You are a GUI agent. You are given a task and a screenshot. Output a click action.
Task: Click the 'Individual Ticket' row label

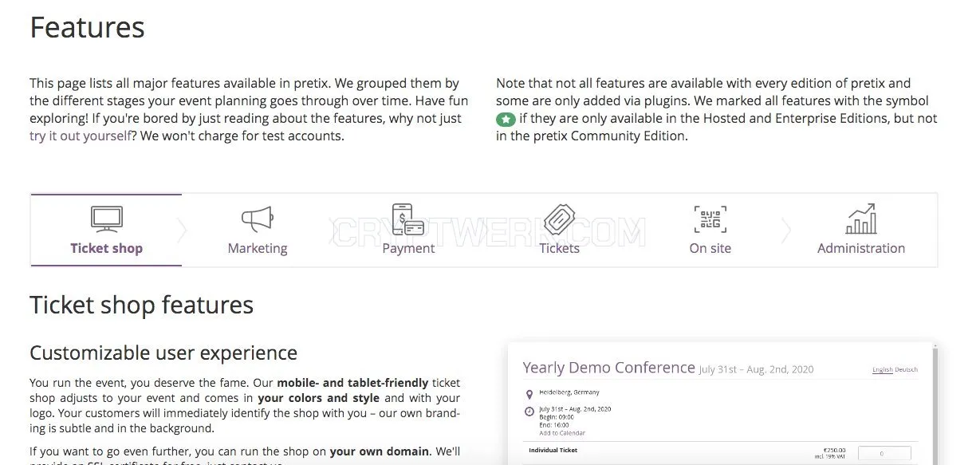tap(553, 451)
